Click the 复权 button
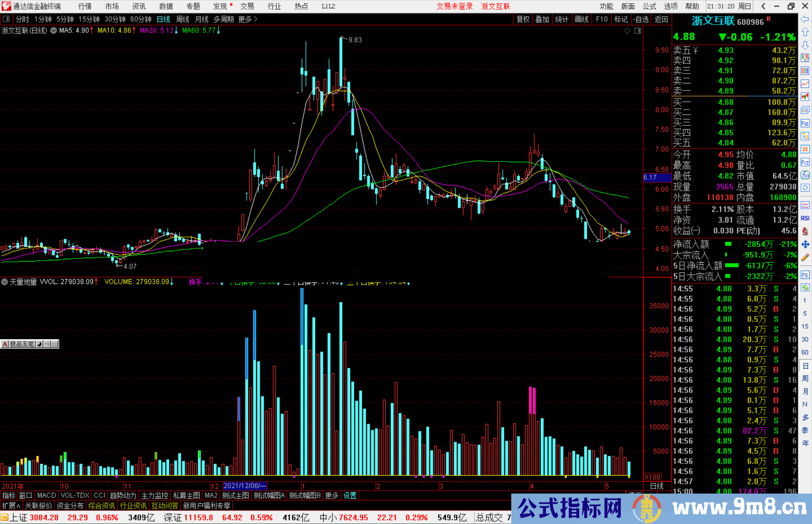The width and height of the screenshot is (812, 524). pyautogui.click(x=523, y=19)
